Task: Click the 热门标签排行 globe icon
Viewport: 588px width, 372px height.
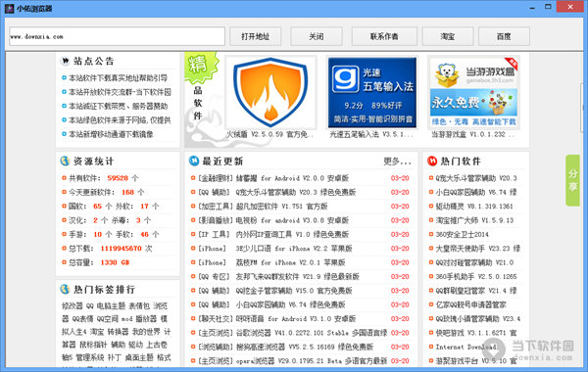Action: click(66, 289)
